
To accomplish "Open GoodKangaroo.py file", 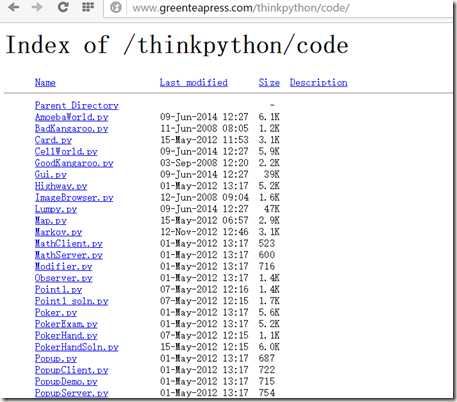I will 74,163.
